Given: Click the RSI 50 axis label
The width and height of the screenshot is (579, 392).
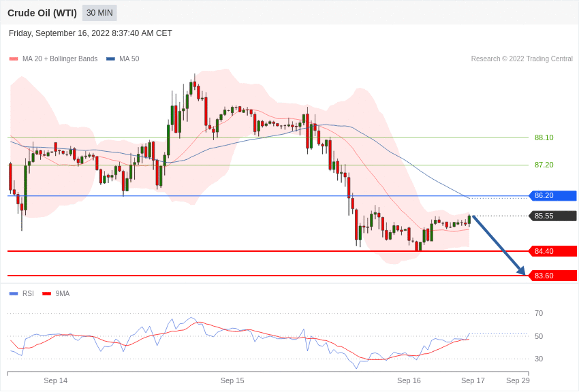Looking at the screenshot, I should point(539,336).
